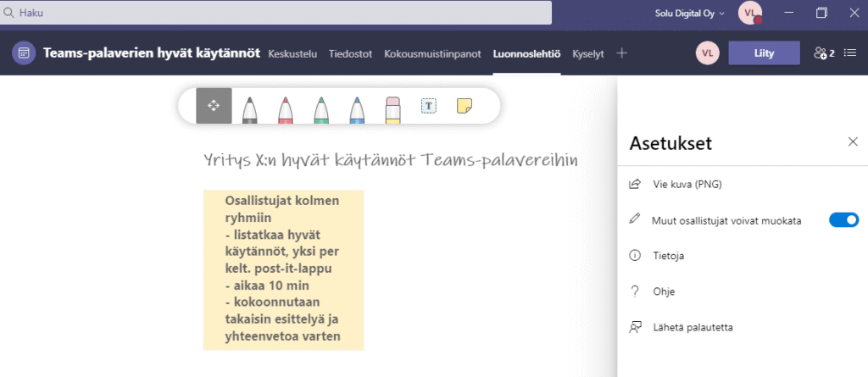Select the green pen tool
This screenshot has height=377, width=868.
point(321,108)
